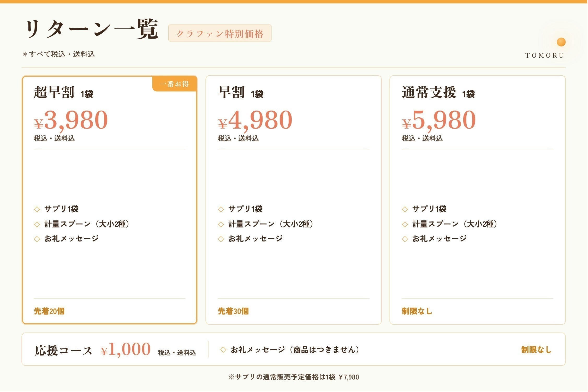Choose the 早割 ¥4,980 price

click(x=255, y=120)
